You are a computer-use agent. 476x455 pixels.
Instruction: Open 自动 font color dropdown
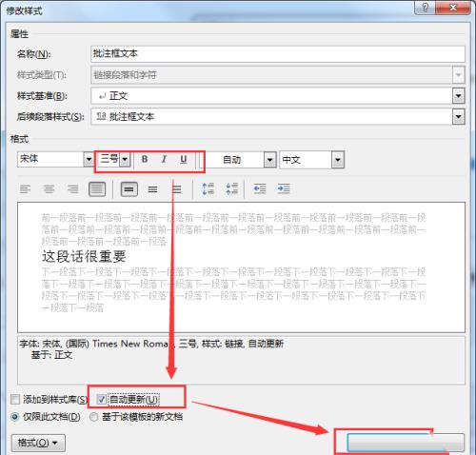coord(270,160)
